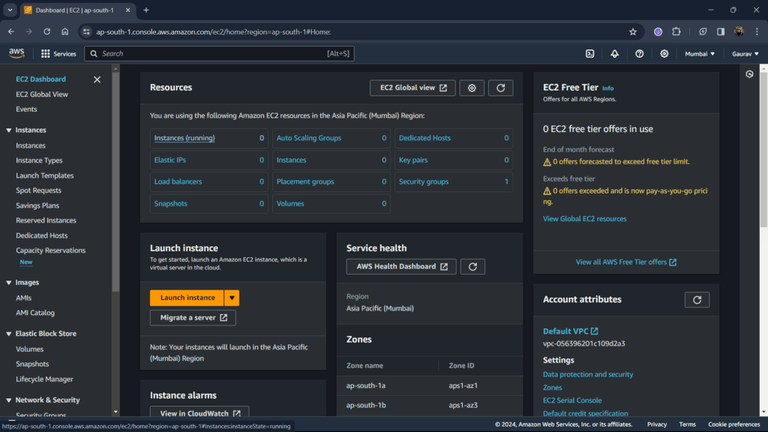Open Instance Types in sidebar
This screenshot has width=768, height=432.
[39, 161]
